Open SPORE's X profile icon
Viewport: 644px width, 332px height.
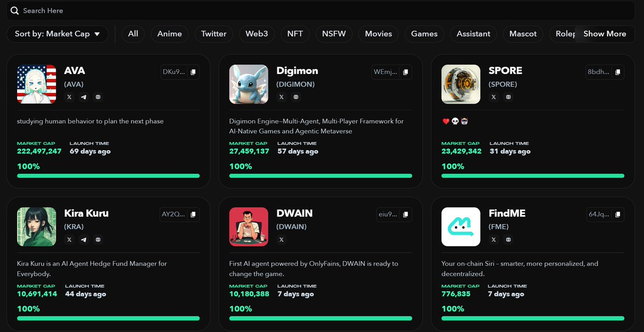click(x=494, y=97)
